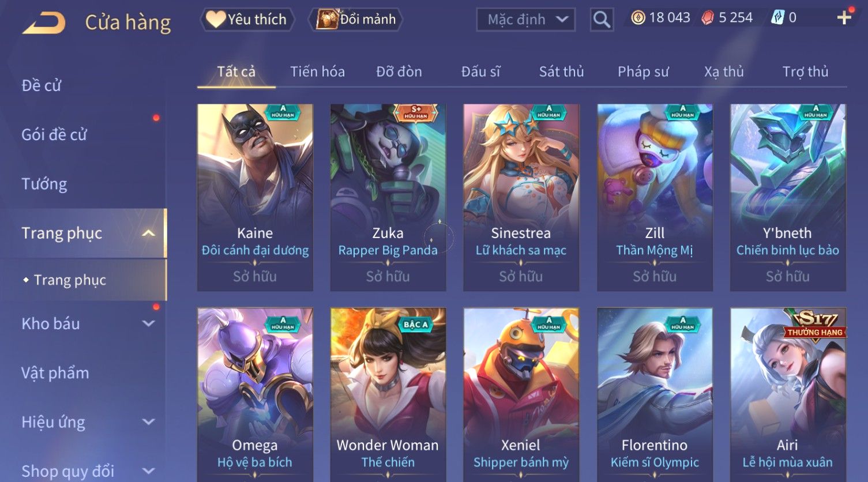Viewport: 868px width, 482px height.
Task: Switch to the Pháp sư tab
Action: pos(643,71)
